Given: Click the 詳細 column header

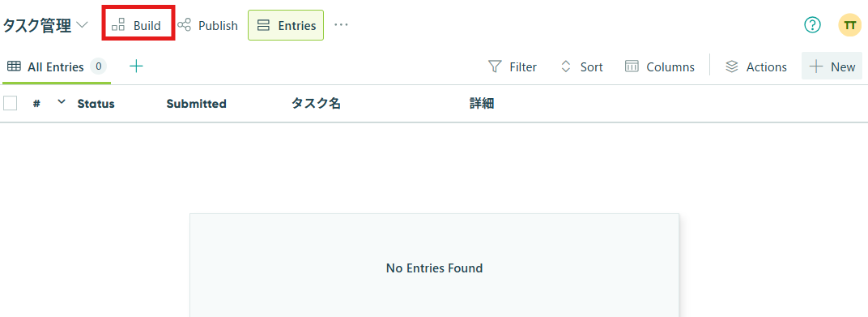Looking at the screenshot, I should (482, 104).
